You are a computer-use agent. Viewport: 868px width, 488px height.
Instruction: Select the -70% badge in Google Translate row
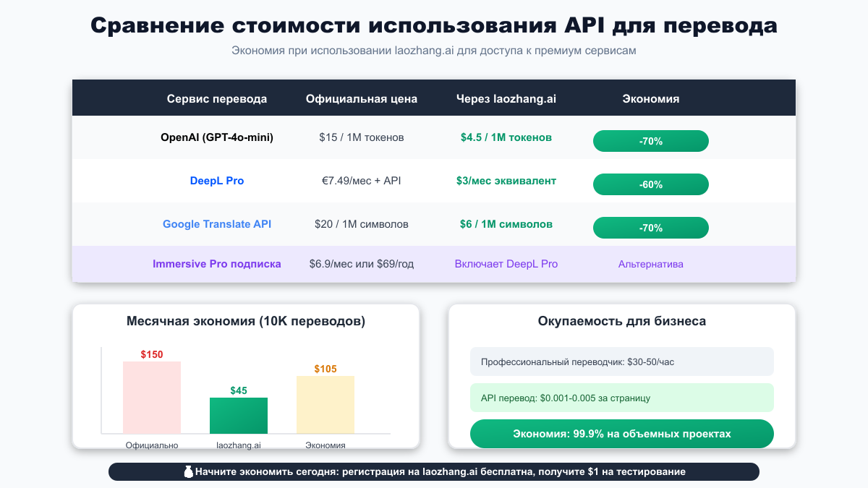[650, 228]
